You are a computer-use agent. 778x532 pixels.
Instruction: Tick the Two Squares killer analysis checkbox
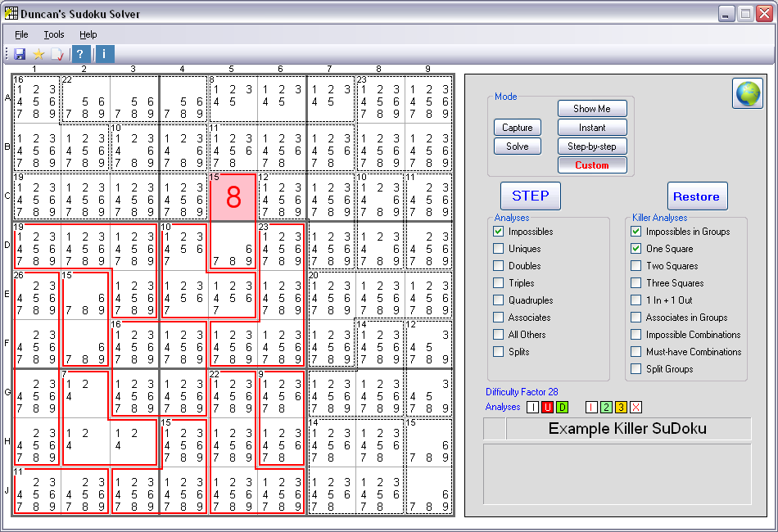coord(636,266)
